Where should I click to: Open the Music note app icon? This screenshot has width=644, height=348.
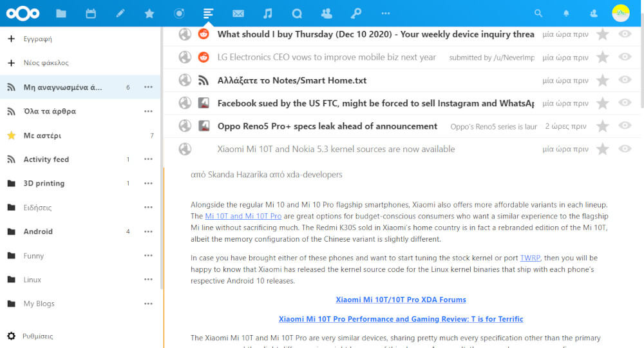pyautogui.click(x=267, y=14)
